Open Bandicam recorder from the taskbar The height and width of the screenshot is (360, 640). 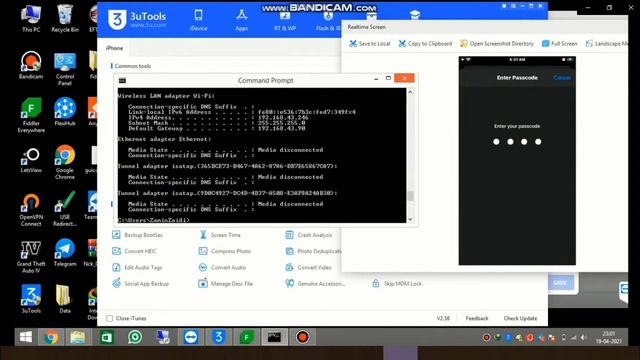(x=302, y=337)
